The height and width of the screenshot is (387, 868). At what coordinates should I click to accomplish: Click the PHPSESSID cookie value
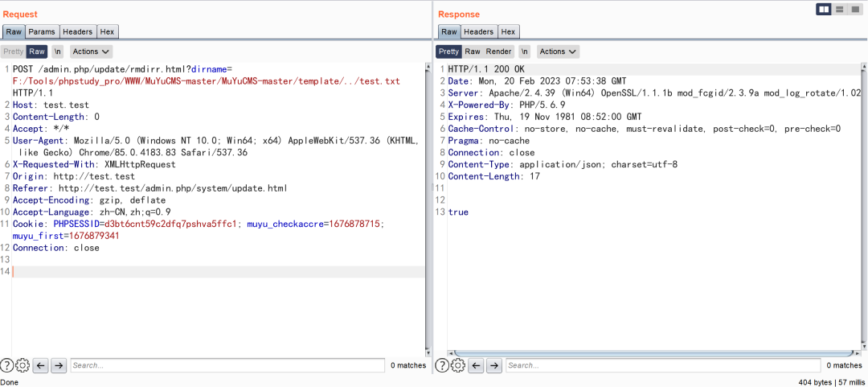(170, 224)
